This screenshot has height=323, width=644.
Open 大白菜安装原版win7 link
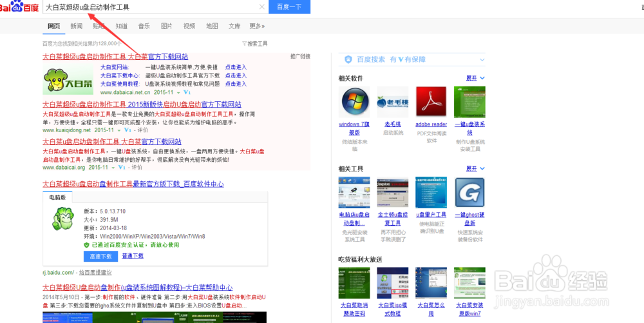[x=469, y=309]
